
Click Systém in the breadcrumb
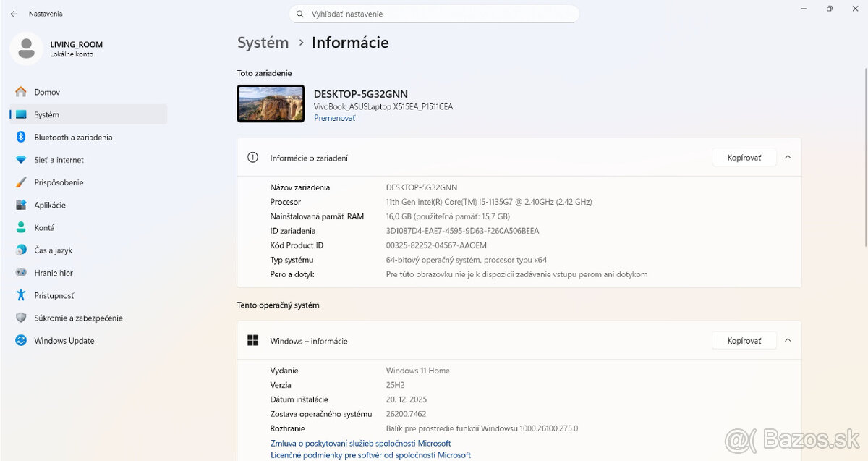[x=263, y=43]
